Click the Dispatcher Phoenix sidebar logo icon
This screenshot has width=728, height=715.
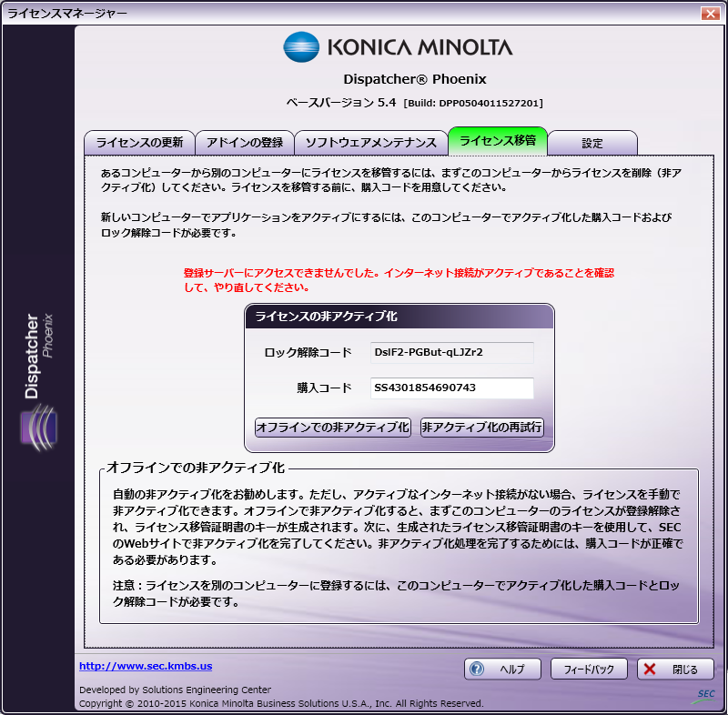pos(39,428)
